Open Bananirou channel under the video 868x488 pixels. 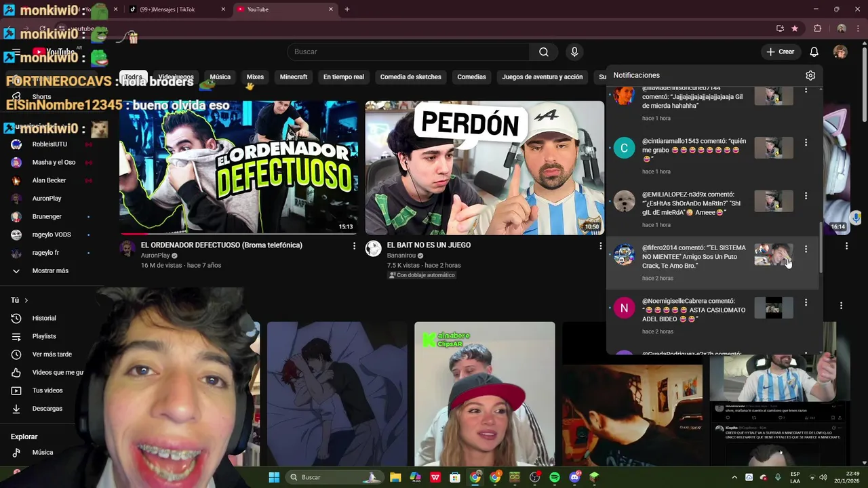(x=401, y=256)
